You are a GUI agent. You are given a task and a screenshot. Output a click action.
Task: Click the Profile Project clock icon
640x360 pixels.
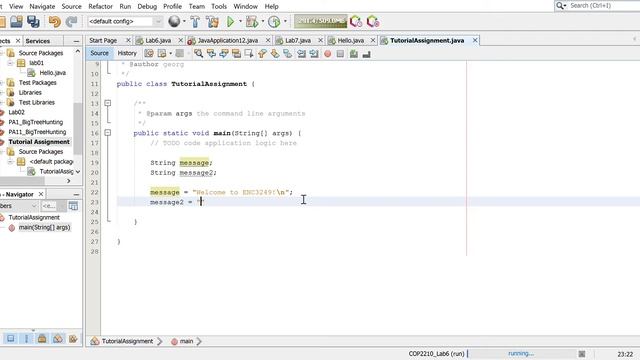point(274,22)
